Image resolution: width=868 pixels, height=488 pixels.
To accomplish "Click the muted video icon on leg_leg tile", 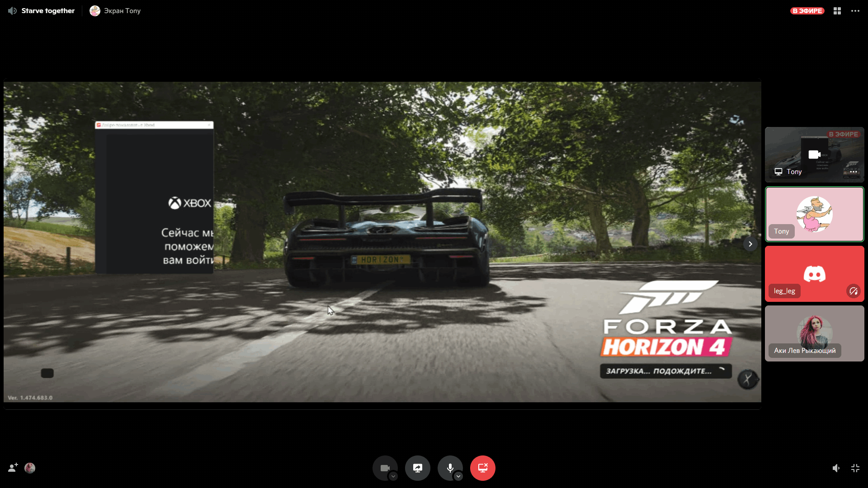I will [x=853, y=291].
